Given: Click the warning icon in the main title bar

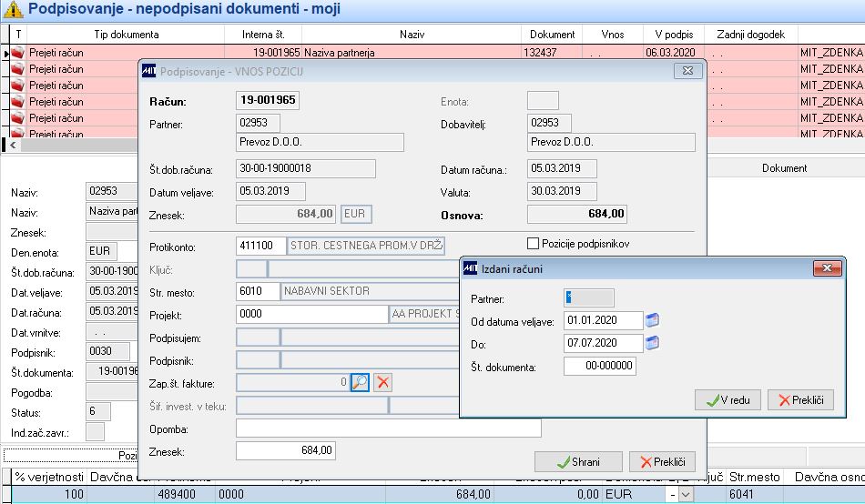Looking at the screenshot, I should point(14,9).
